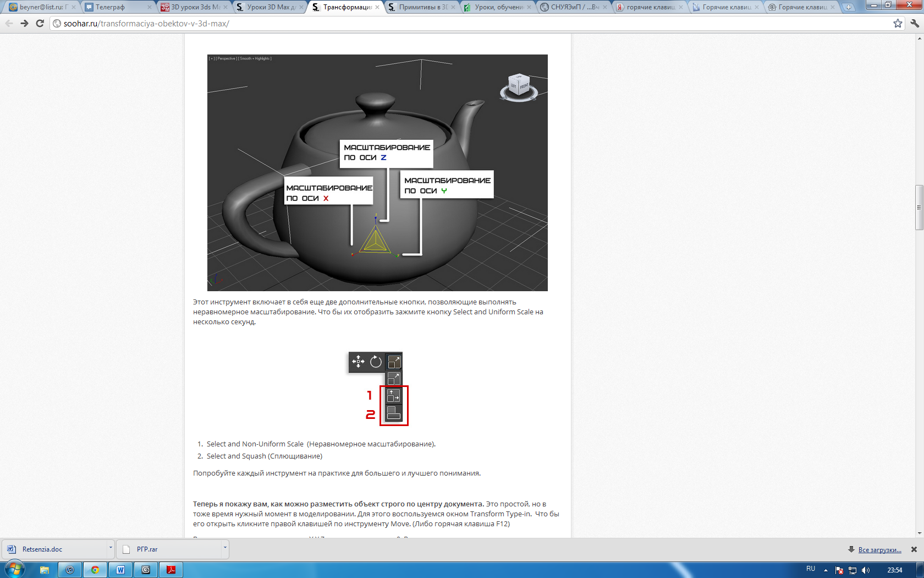Click the scrollbar up arrow

[919, 39]
